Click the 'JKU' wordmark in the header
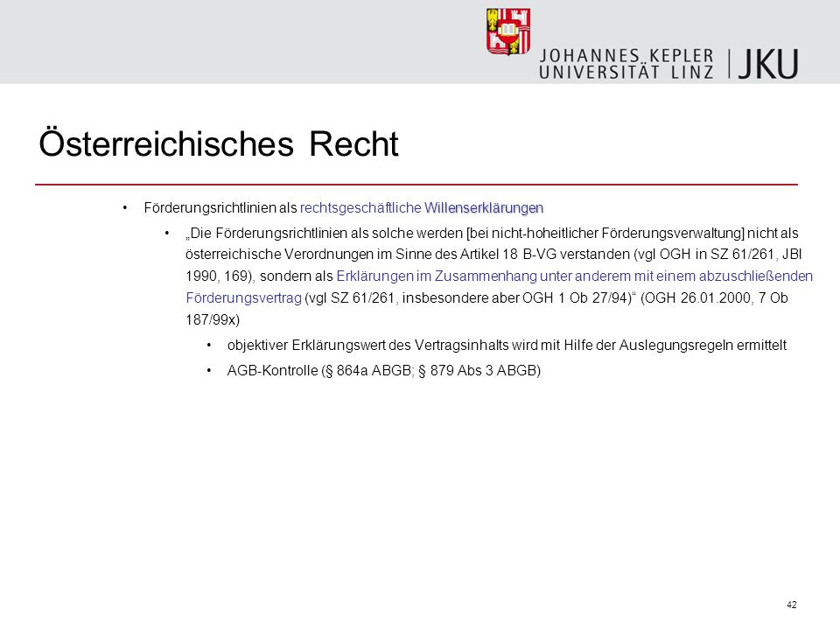This screenshot has height=630, width=840. [x=768, y=64]
